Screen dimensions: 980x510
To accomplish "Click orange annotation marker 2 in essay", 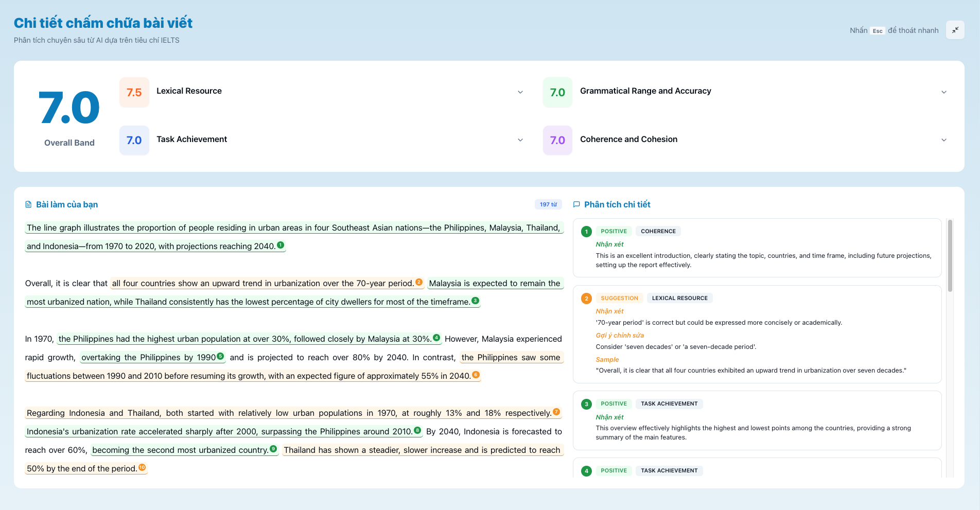I will tap(419, 282).
